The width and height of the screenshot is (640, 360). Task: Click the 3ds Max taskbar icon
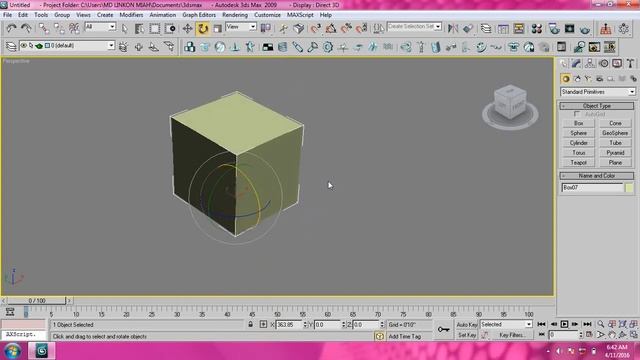click(41, 351)
